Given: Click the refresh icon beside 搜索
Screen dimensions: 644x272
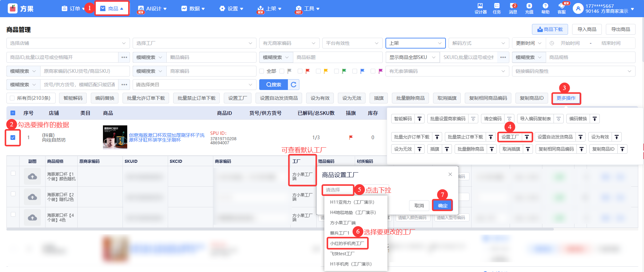Looking at the screenshot, I should (294, 85).
